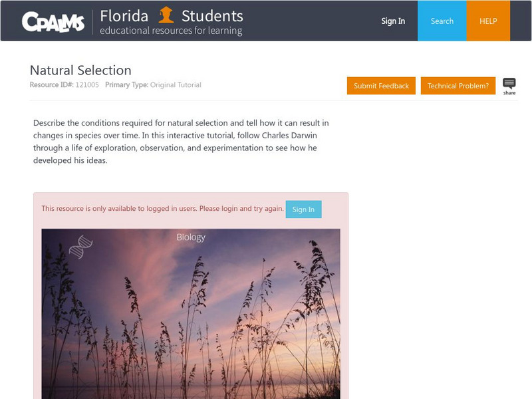
Task: Open the sunset sea oats tutorial image
Action: [191, 319]
